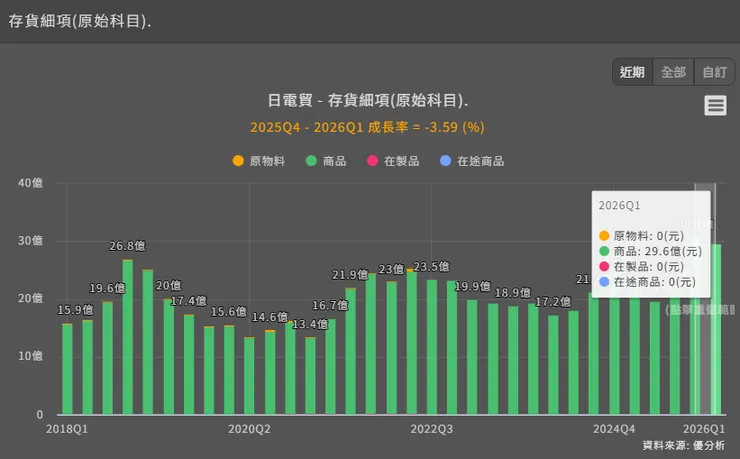Click the 2020Q2 x-axis label
This screenshot has width=740, height=459.
(x=249, y=429)
